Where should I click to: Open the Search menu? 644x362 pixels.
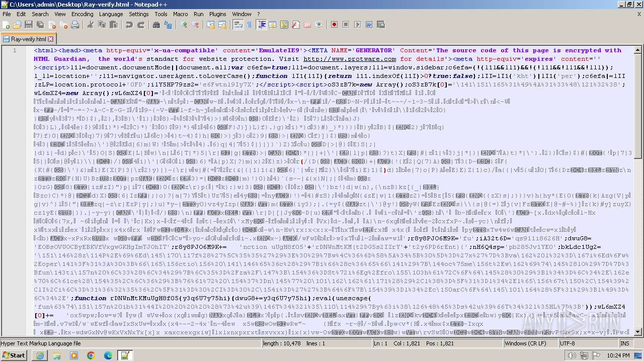[x=40, y=14]
